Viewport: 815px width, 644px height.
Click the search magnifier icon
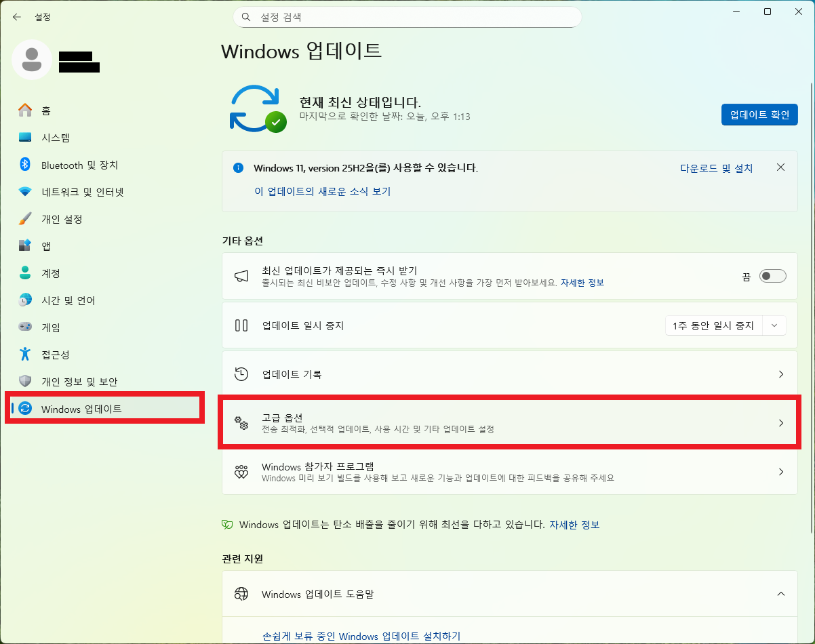(x=246, y=17)
